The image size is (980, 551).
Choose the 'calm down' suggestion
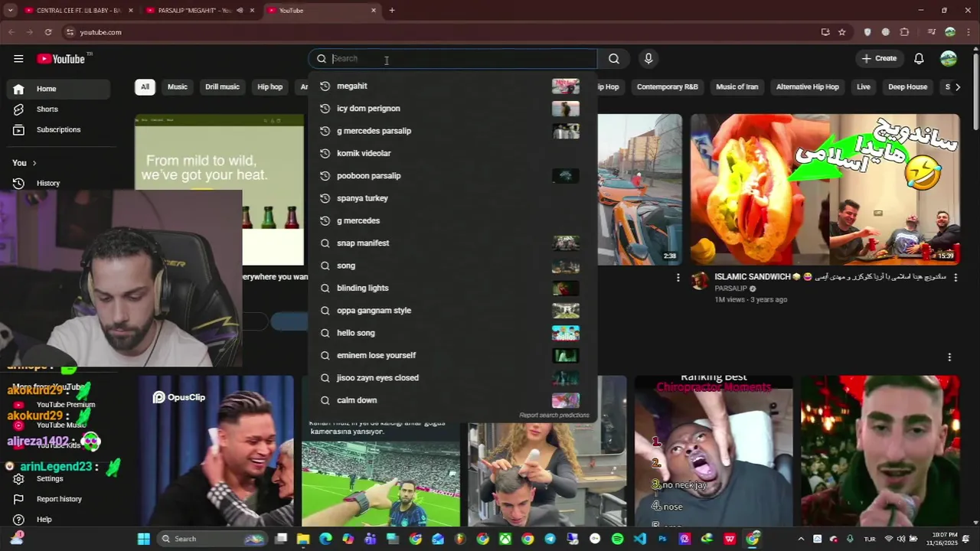452,400
